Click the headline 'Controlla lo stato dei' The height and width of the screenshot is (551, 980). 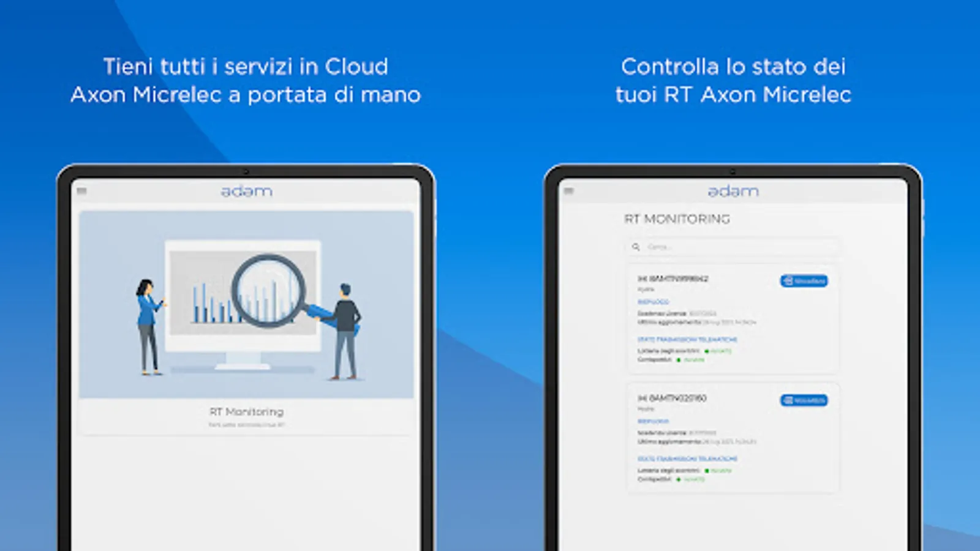[733, 66]
